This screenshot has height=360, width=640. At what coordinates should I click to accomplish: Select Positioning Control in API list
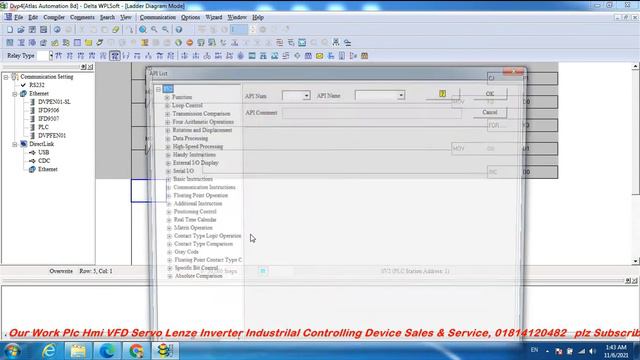195,211
